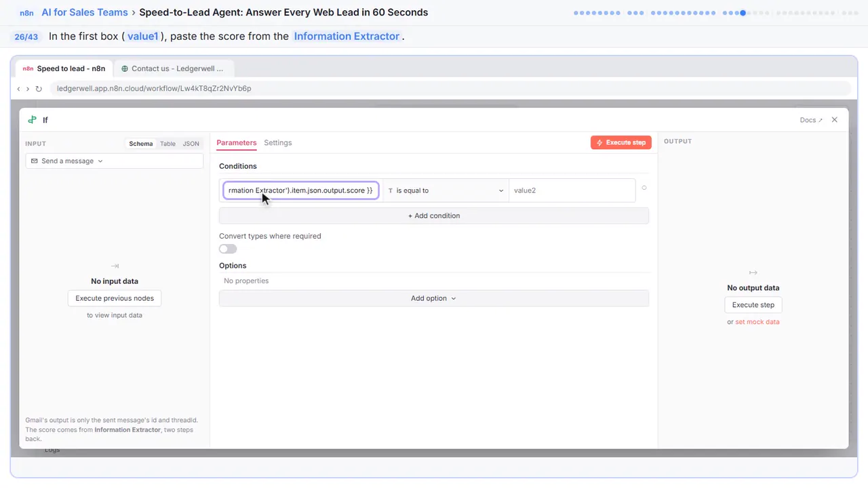Click the red Execute step button
This screenshot has height=488, width=868.
621,142
